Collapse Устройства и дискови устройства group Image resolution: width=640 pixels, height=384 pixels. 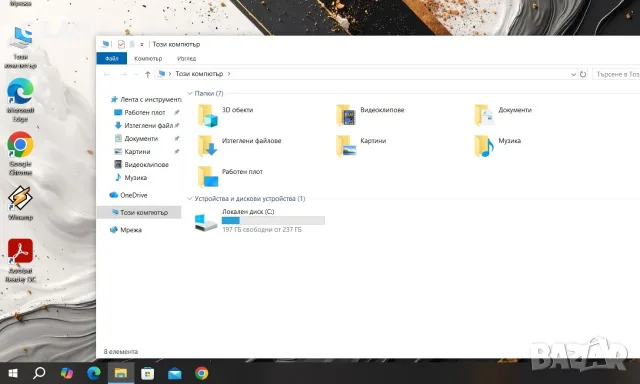(x=189, y=199)
